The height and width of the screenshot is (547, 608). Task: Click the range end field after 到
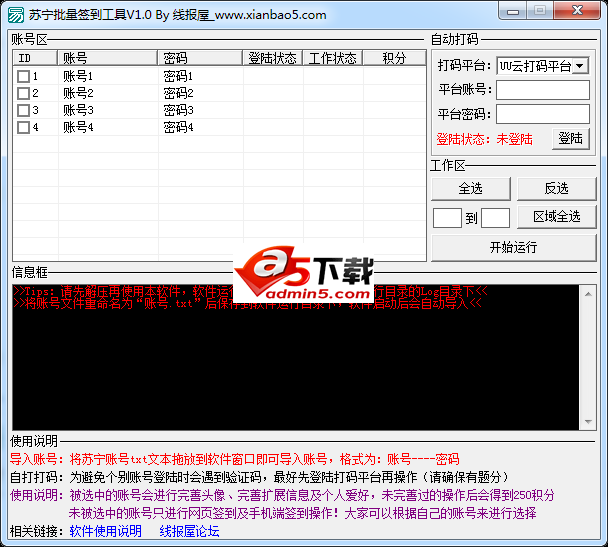tap(495, 218)
